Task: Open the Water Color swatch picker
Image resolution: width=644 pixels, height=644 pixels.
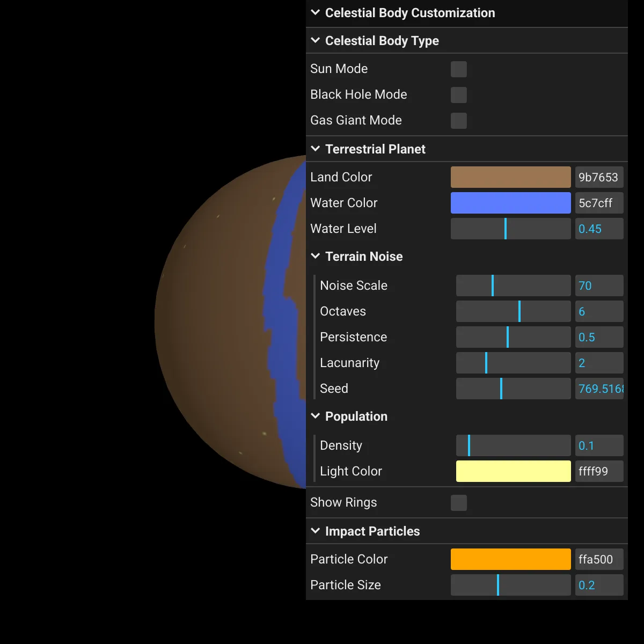Action: (511, 203)
